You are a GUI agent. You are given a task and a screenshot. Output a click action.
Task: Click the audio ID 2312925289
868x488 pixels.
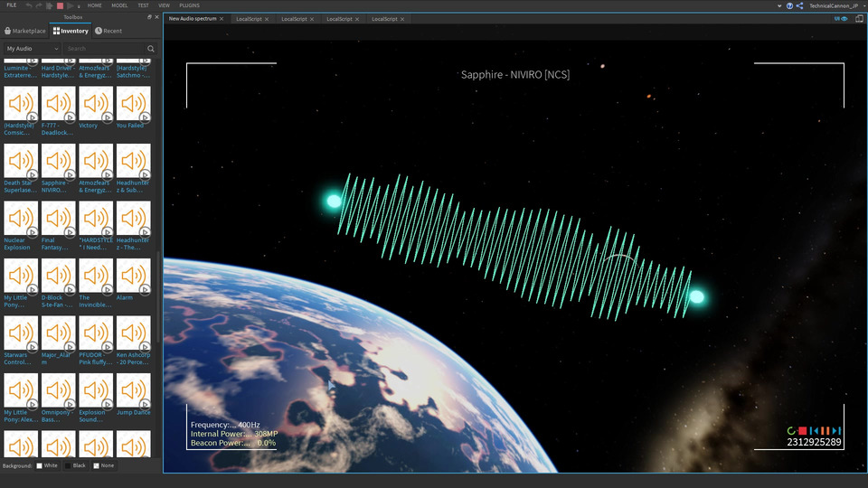tap(814, 442)
